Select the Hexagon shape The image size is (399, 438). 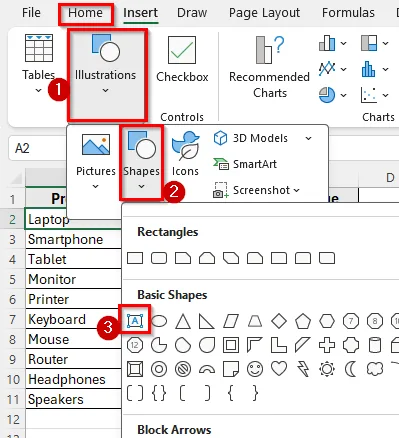click(x=327, y=321)
